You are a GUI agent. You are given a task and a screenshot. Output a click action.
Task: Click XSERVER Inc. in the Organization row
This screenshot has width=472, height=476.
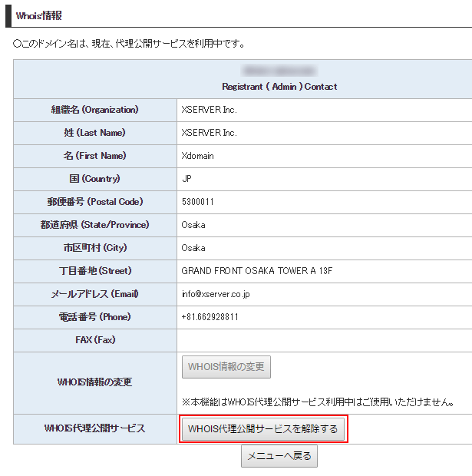209,110
